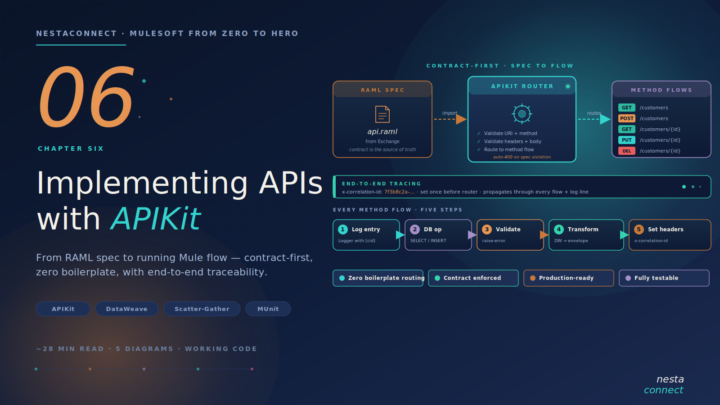Click the End-to-End Tracing banner
The height and width of the screenshot is (405, 720).
pos(522,187)
